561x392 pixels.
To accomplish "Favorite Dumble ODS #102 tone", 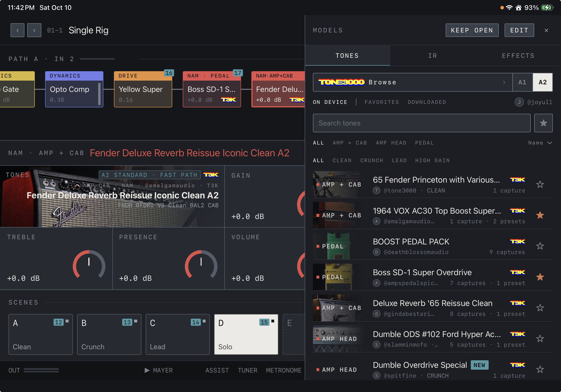I will pyautogui.click(x=540, y=339).
